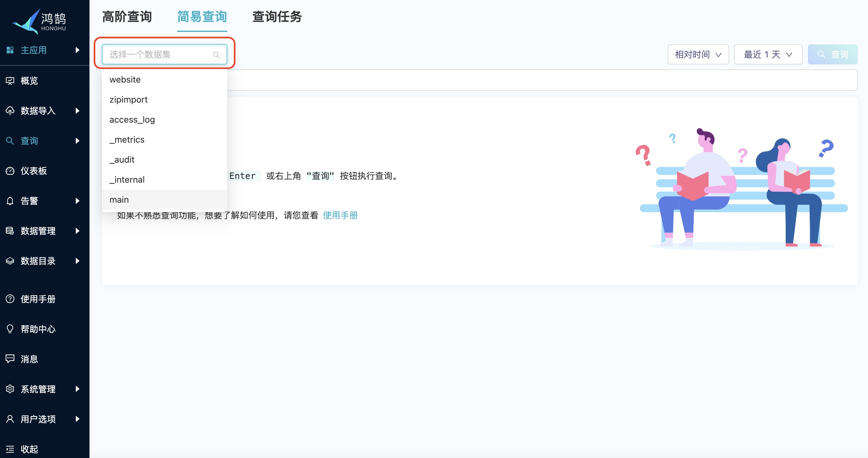
Task: Click the dashboard gauge icon
Action: click(x=10, y=171)
